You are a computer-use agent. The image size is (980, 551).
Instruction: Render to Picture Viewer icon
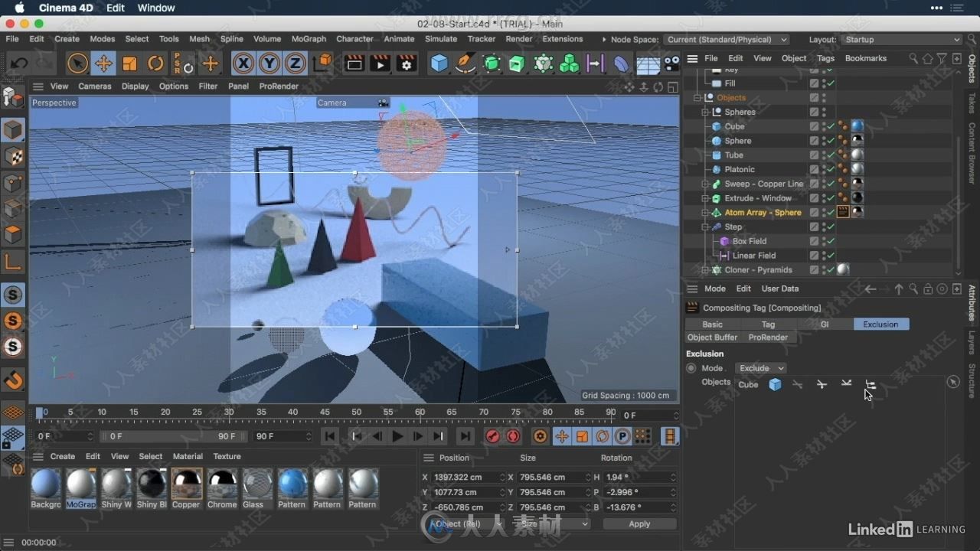(381, 64)
